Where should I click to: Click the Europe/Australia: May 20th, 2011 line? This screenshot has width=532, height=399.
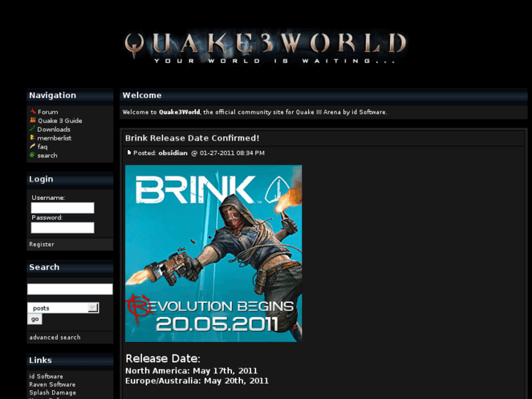click(197, 381)
